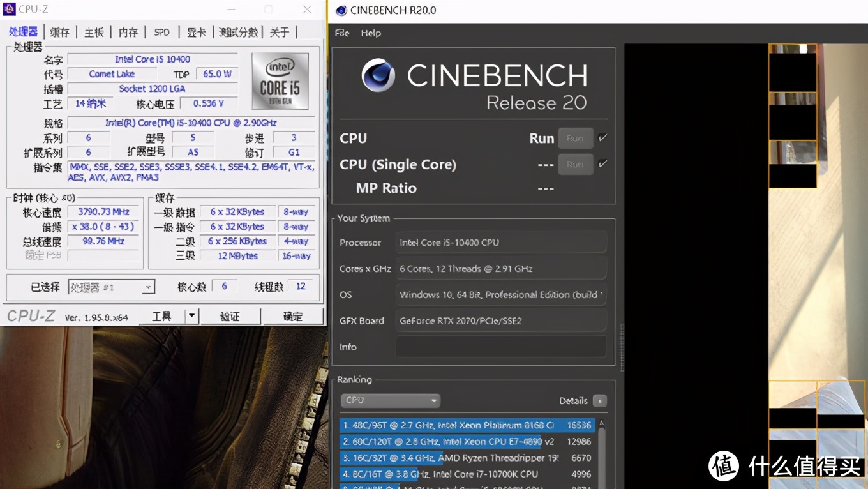Click the TDP value "65.0 W"

coord(217,74)
